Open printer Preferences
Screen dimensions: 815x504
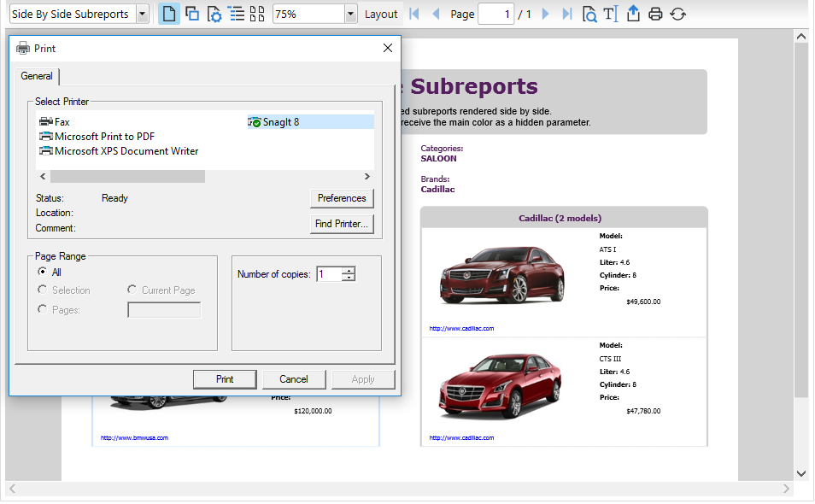click(342, 198)
